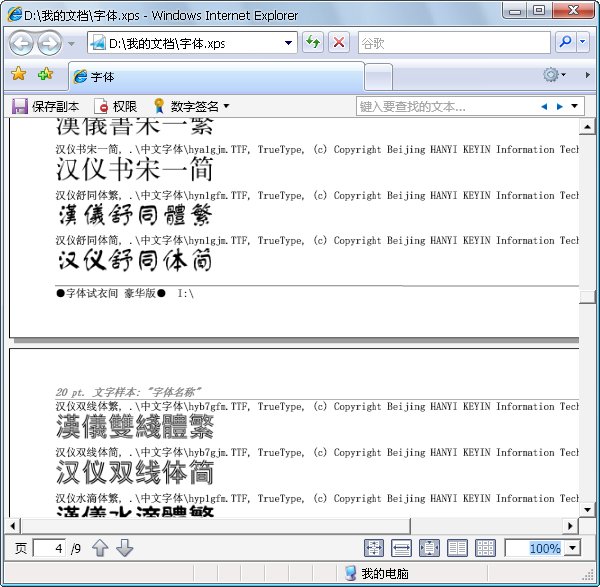Open the 数字签名 dropdown menu
This screenshot has height=587, width=600.
click(x=191, y=106)
